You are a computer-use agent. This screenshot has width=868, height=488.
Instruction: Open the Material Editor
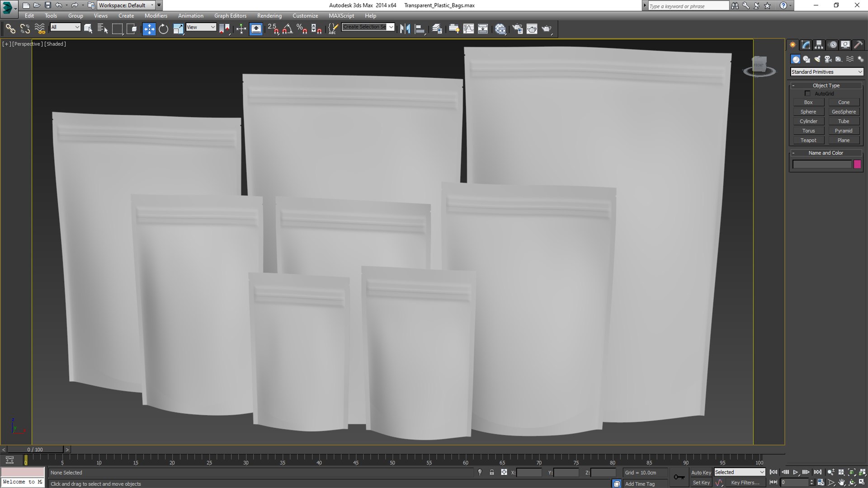[x=500, y=29]
